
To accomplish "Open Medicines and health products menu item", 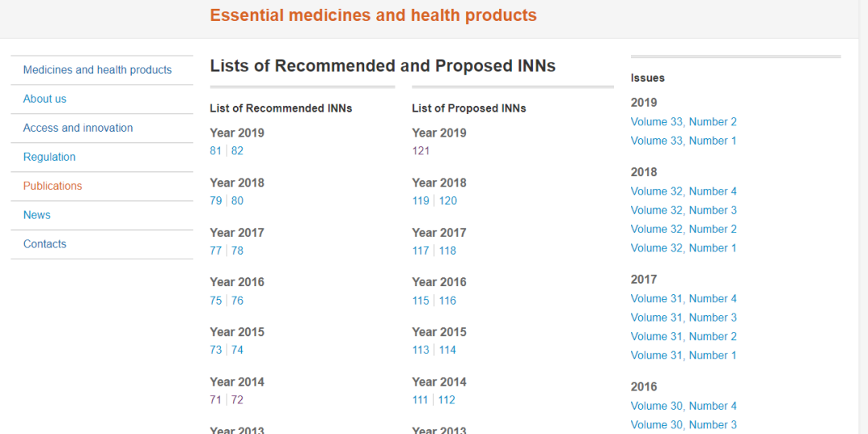I will pyautogui.click(x=97, y=70).
